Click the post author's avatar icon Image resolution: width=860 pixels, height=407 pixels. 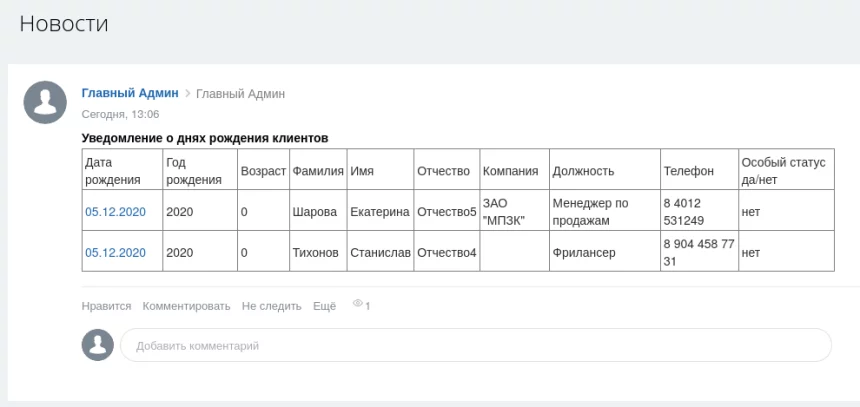coord(45,102)
